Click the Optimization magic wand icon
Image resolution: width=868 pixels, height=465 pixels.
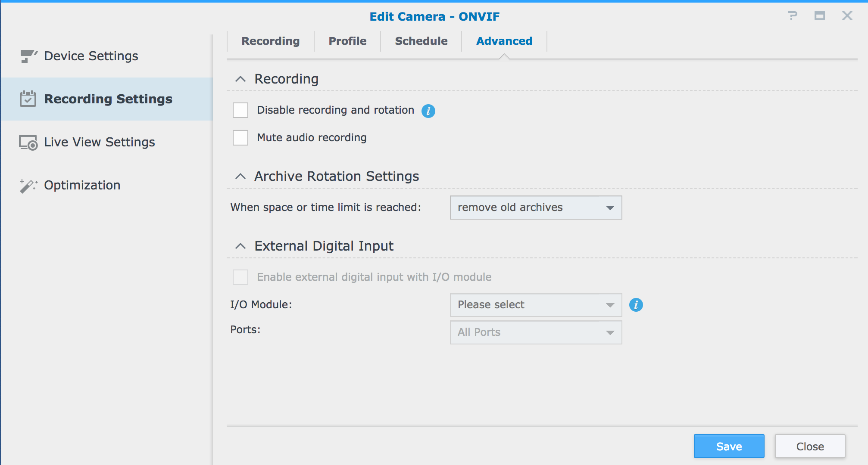(x=28, y=186)
